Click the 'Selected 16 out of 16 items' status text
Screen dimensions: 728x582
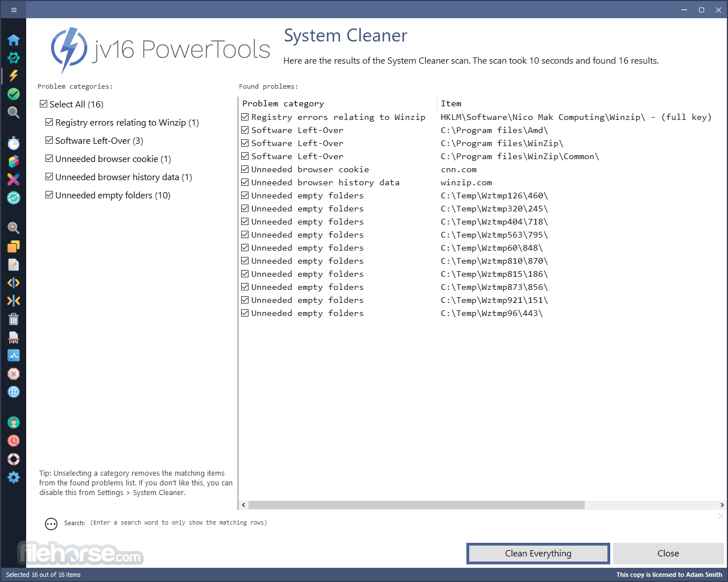43,575
